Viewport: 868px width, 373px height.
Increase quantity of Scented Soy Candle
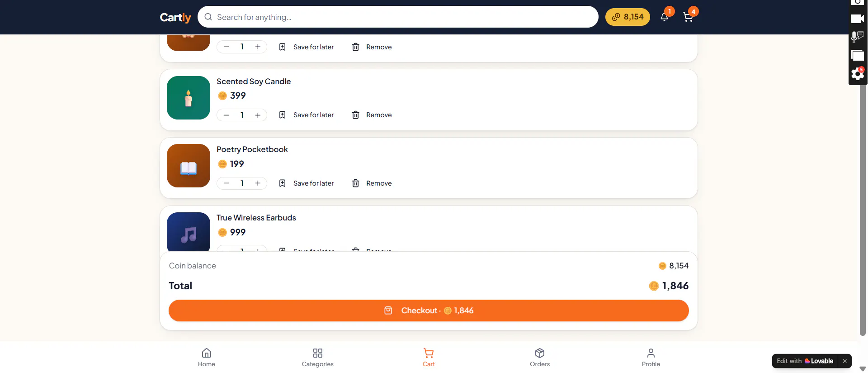(258, 115)
